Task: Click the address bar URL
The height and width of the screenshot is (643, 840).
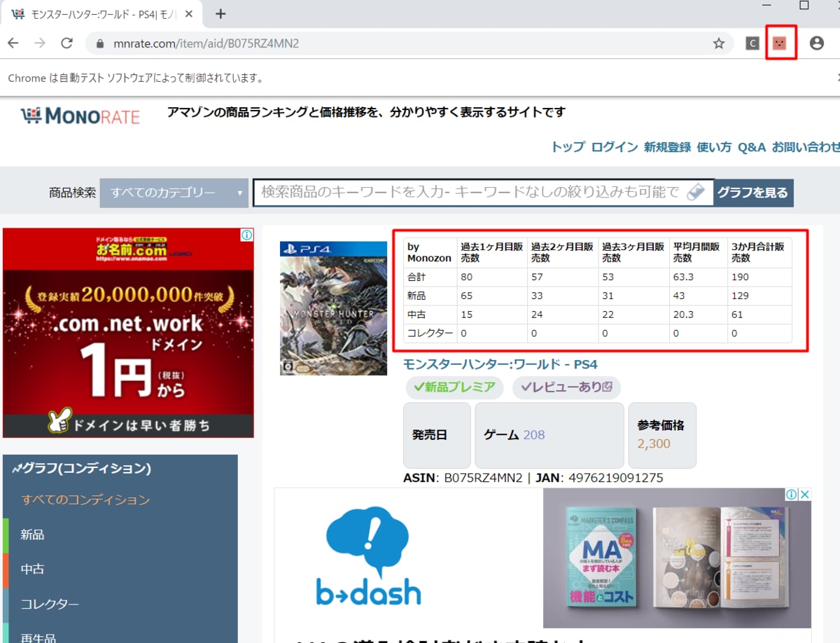Action: [206, 43]
